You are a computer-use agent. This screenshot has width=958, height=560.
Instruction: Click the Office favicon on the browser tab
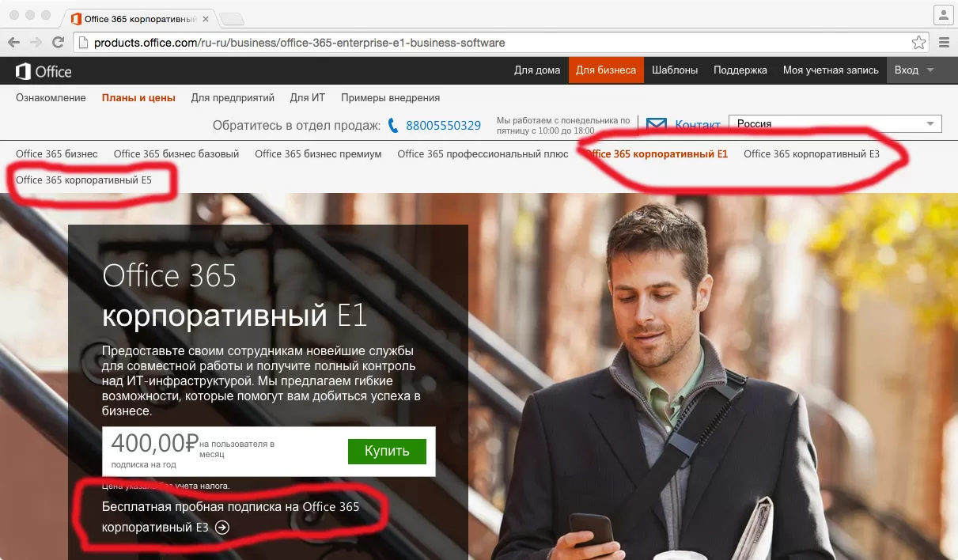(x=76, y=18)
